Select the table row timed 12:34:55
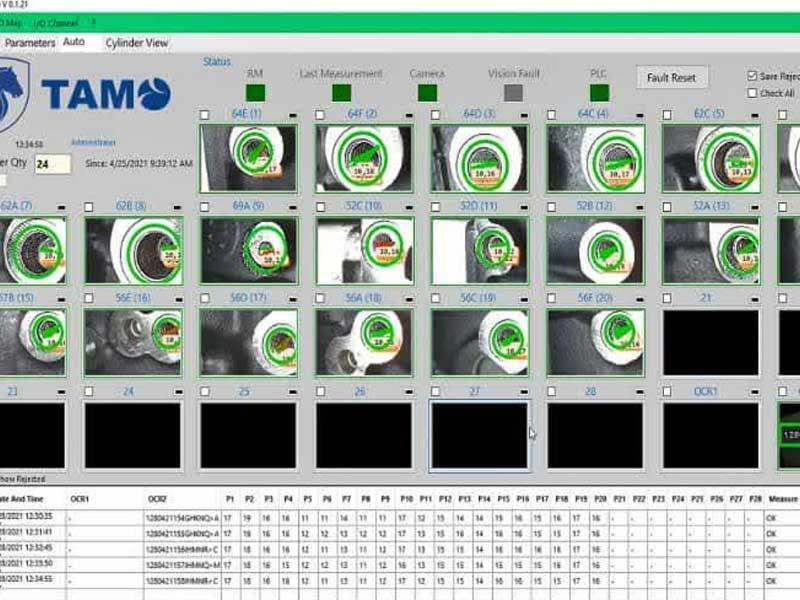Image resolution: width=800 pixels, height=600 pixels. [x=400, y=581]
